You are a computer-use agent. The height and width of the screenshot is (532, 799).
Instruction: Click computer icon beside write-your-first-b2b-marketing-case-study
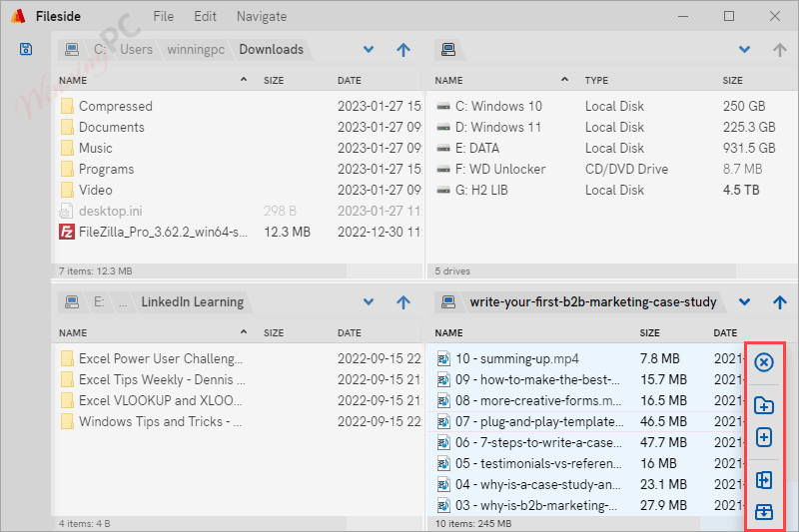click(x=448, y=301)
